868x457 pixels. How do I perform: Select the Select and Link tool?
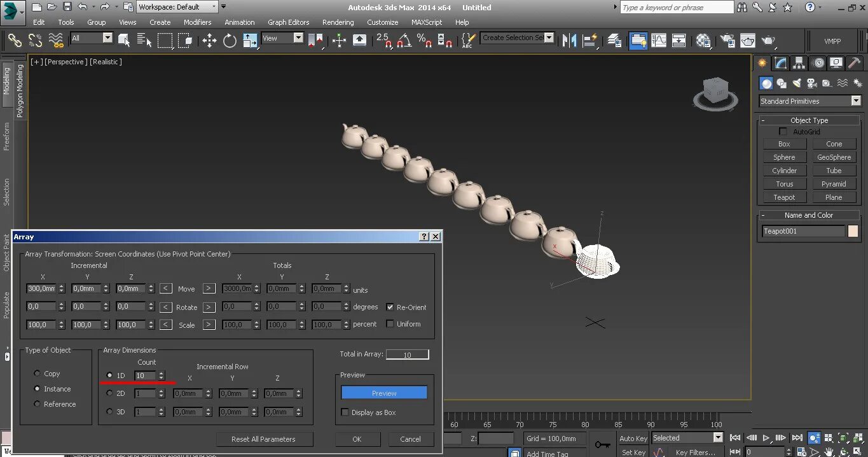click(x=15, y=40)
